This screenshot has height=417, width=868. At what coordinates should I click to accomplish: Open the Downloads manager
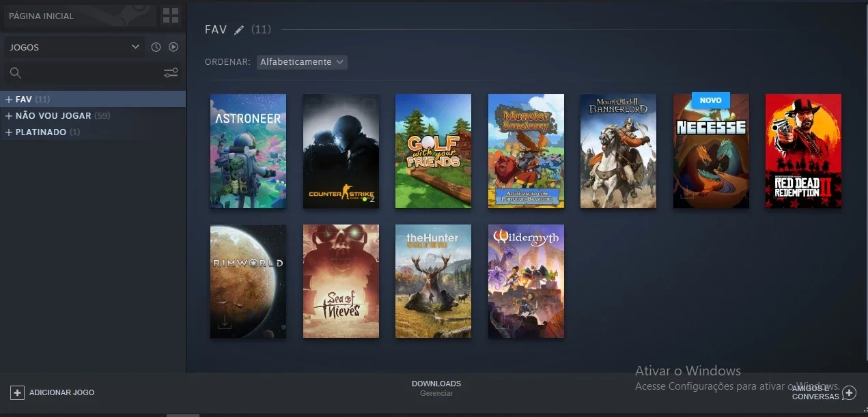(436, 384)
